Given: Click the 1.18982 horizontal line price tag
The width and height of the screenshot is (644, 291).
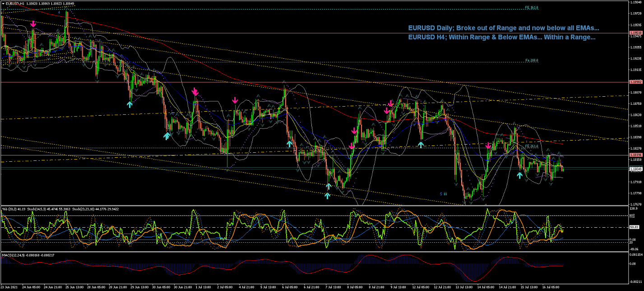Looking at the screenshot, I should tap(635, 82).
